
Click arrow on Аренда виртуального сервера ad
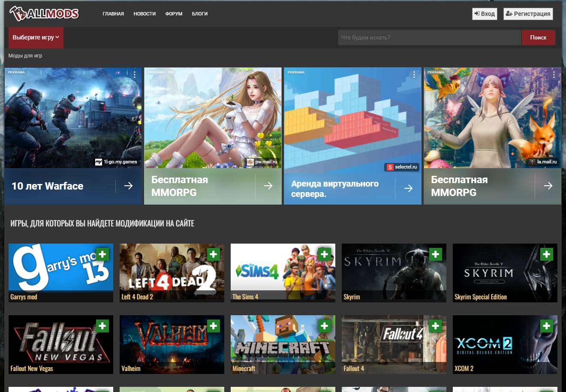click(x=408, y=188)
